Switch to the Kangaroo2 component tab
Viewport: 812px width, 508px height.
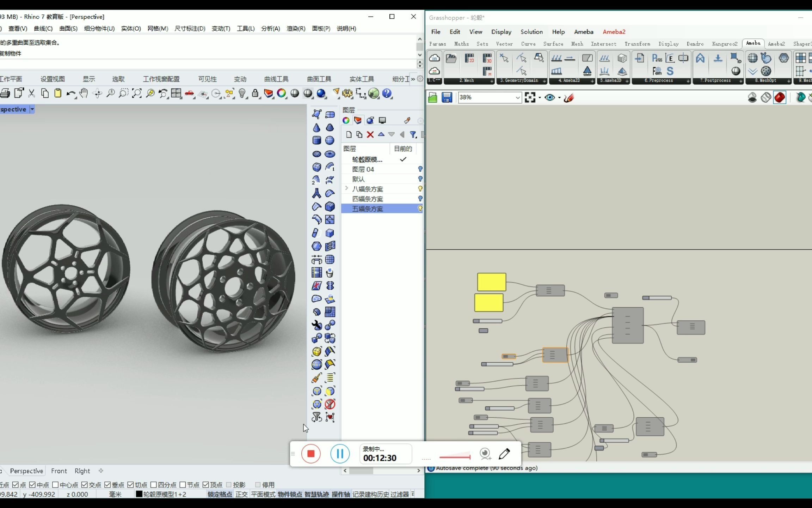tap(724, 44)
